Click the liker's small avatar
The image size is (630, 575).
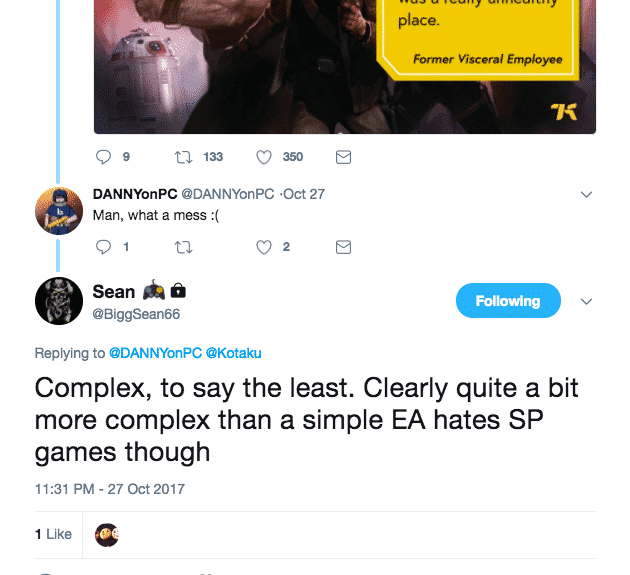click(x=107, y=534)
